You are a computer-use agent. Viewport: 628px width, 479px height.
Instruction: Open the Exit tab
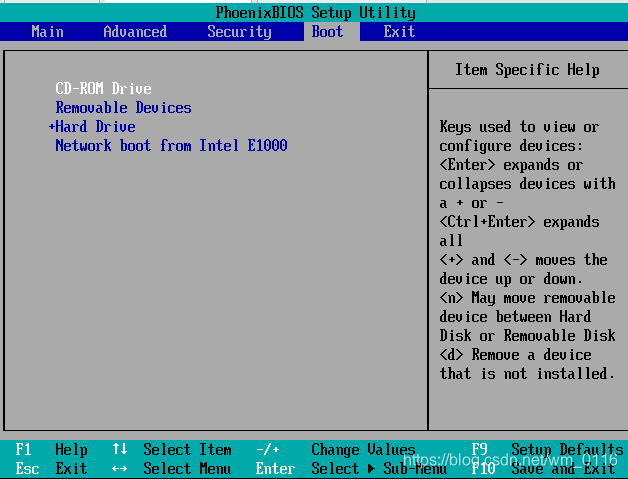(399, 32)
